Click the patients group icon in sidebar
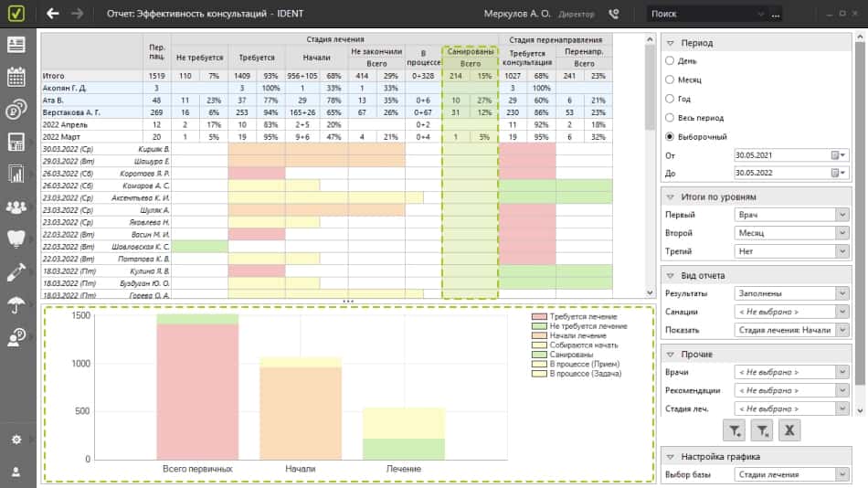 pos(16,207)
